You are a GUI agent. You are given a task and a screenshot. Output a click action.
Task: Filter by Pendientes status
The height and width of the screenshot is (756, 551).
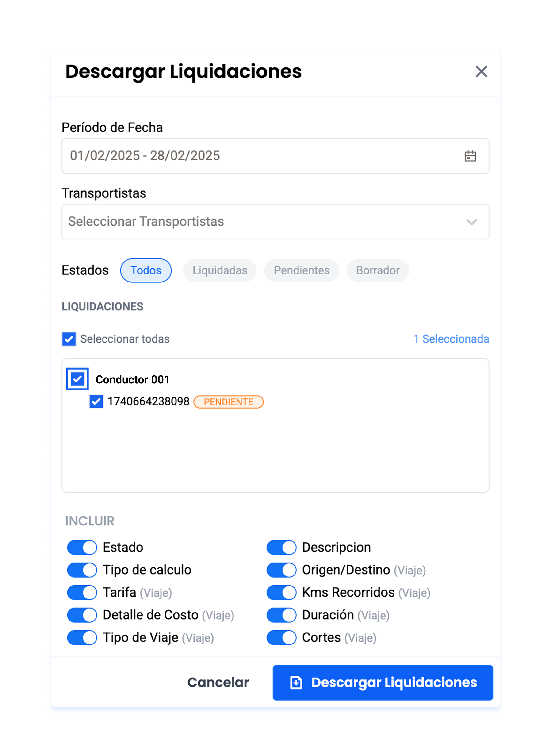302,270
